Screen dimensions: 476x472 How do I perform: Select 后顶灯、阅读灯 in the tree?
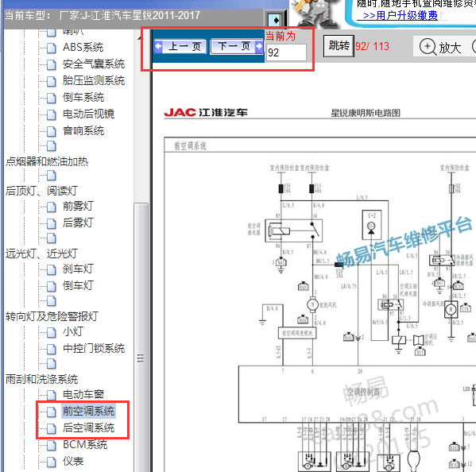[41, 191]
